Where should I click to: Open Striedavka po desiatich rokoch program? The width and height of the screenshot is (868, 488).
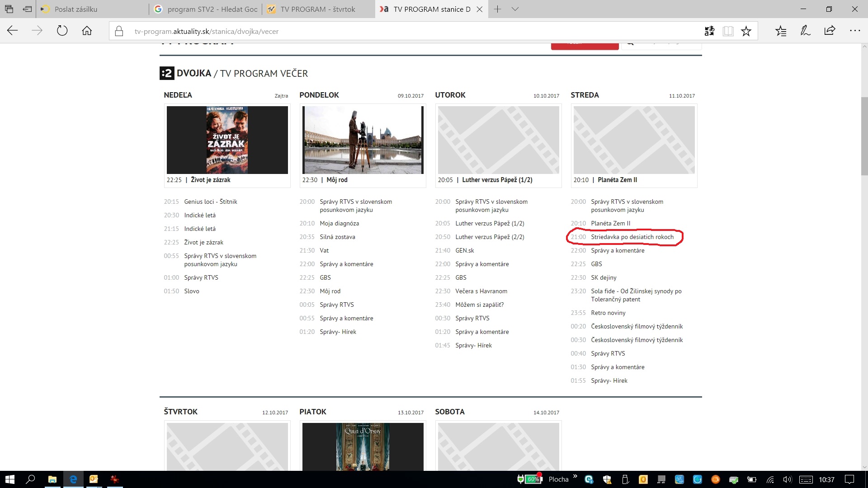632,237
